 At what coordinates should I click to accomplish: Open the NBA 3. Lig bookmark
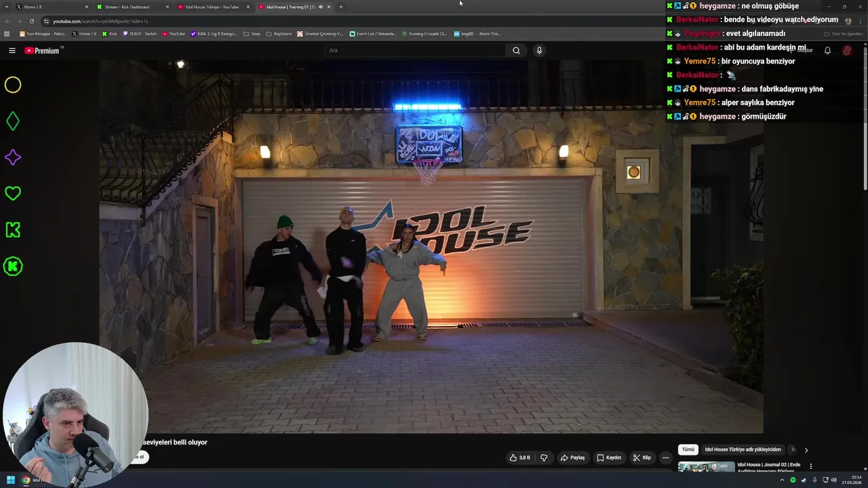214,33
